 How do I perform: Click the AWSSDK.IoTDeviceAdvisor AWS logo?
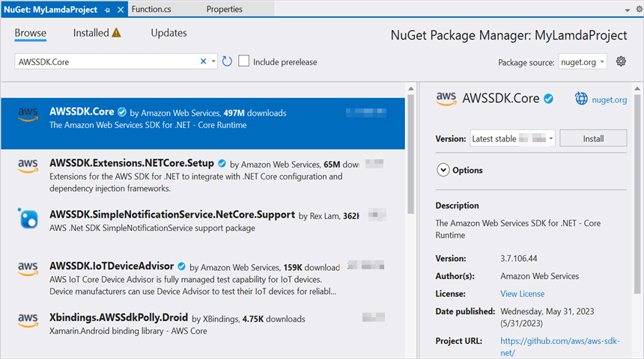pyautogui.click(x=28, y=269)
